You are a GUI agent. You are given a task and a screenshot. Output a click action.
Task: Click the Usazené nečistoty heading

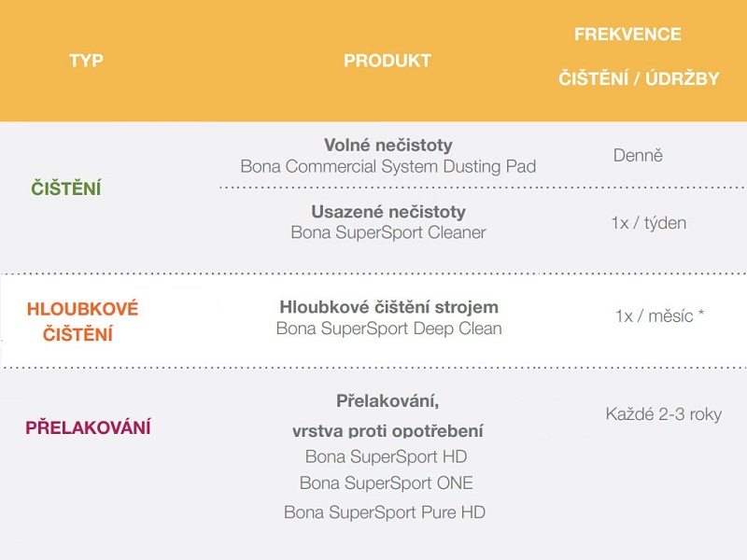(388, 212)
